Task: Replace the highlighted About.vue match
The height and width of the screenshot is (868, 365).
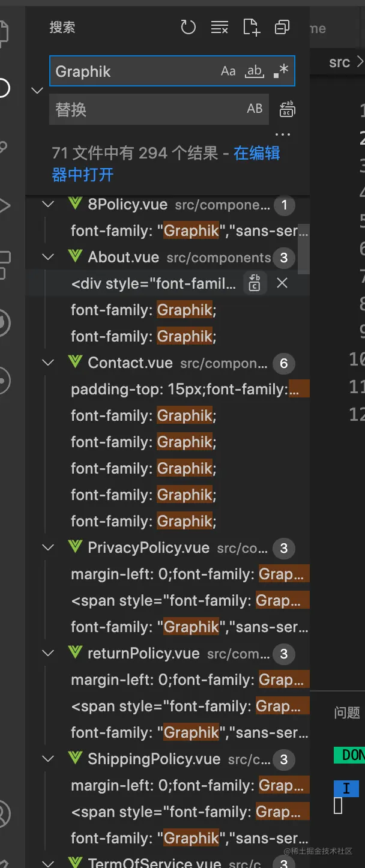Action: pyautogui.click(x=255, y=283)
